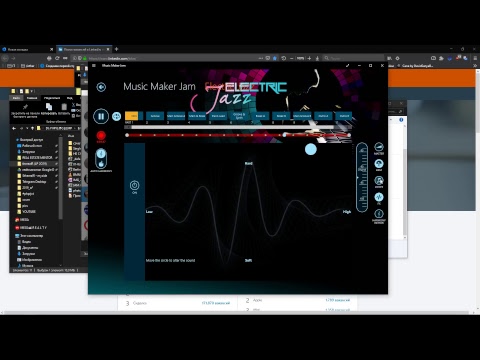Zoom in with the browser plus button
Image resolution: width=480 pixels, height=360 pixels.
(309, 58)
